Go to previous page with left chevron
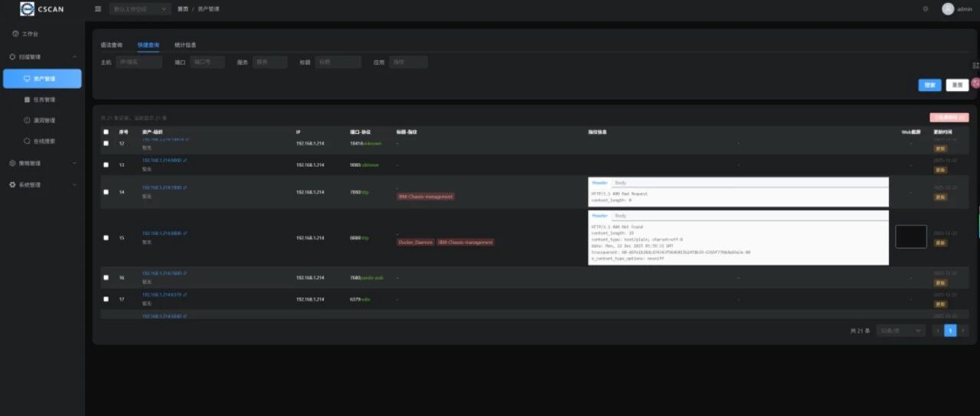The height and width of the screenshot is (416, 980). pyautogui.click(x=937, y=331)
